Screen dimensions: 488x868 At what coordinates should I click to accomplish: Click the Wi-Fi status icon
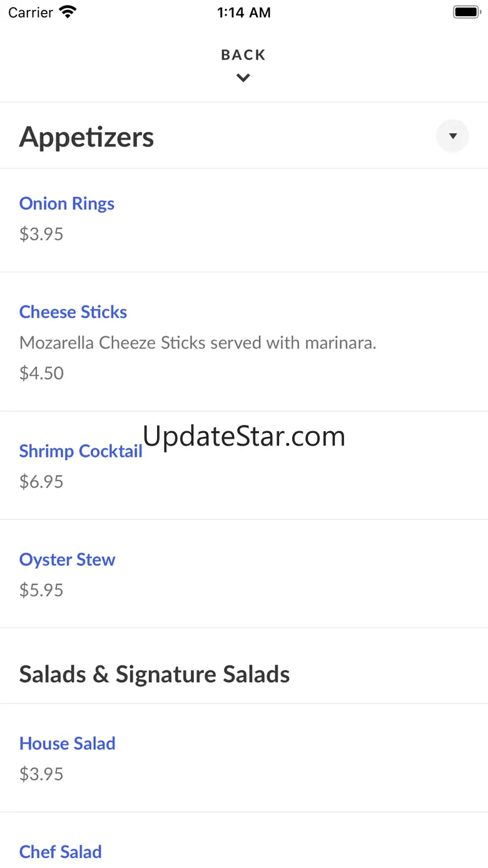pyautogui.click(x=67, y=13)
